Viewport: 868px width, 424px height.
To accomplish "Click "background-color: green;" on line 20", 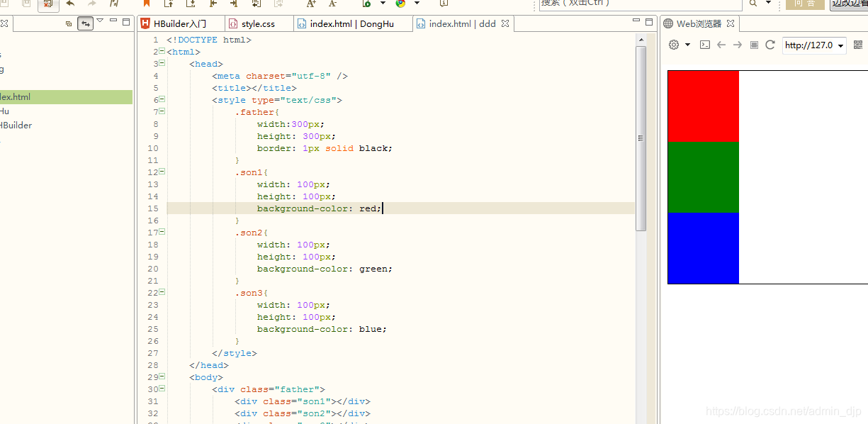I will click(x=325, y=269).
